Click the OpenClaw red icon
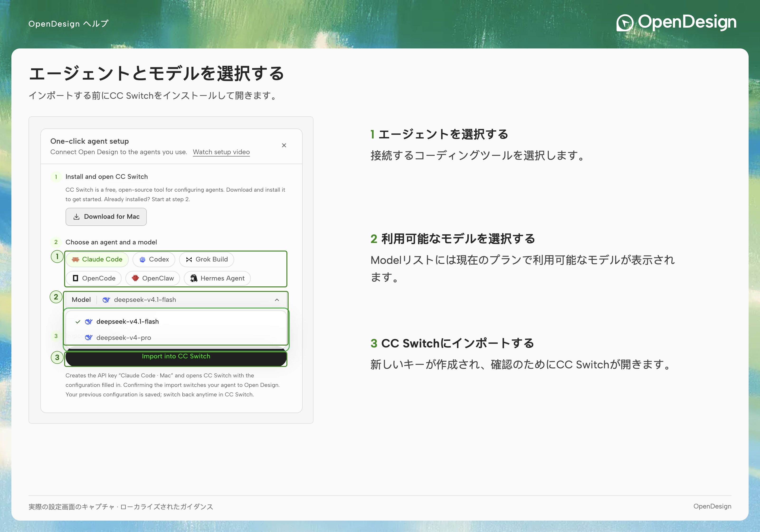Image resolution: width=760 pixels, height=532 pixels. click(135, 278)
